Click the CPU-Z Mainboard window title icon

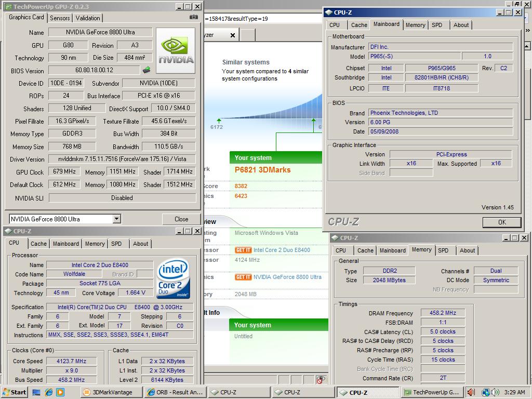click(328, 12)
